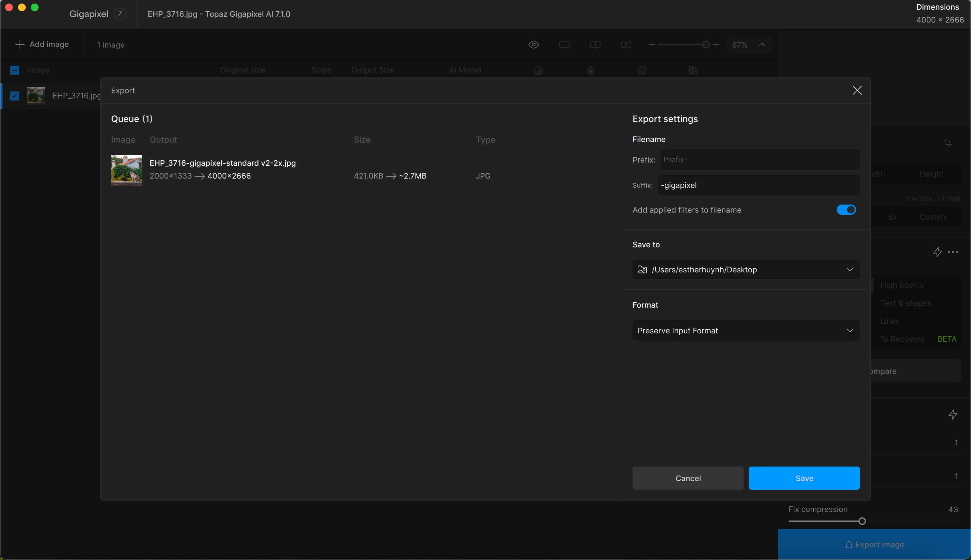971x560 pixels.
Task: Click the queue image thumbnail
Action: coord(127,171)
